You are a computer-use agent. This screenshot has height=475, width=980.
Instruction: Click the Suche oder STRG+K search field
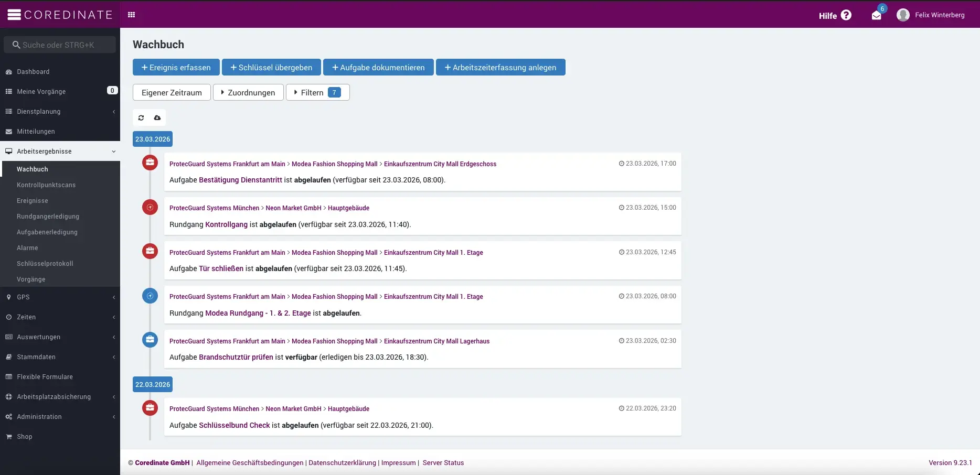click(60, 45)
